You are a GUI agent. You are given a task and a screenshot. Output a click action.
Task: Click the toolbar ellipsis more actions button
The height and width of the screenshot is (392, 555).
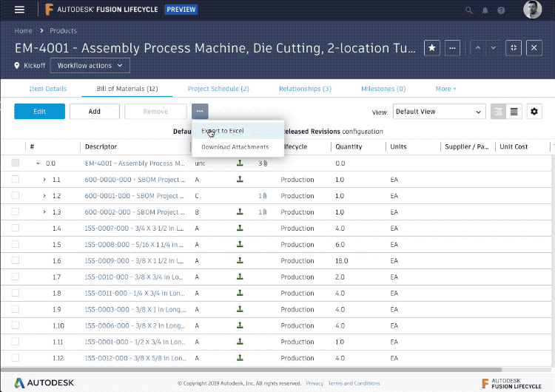(x=200, y=111)
